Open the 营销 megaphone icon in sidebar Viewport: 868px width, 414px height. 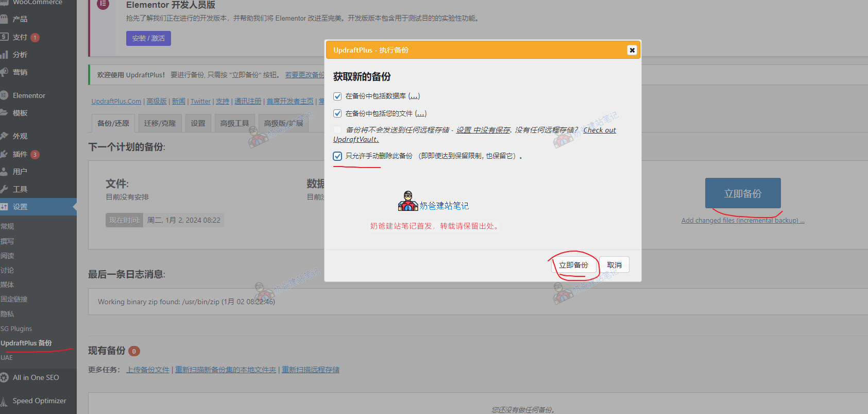tap(4, 72)
